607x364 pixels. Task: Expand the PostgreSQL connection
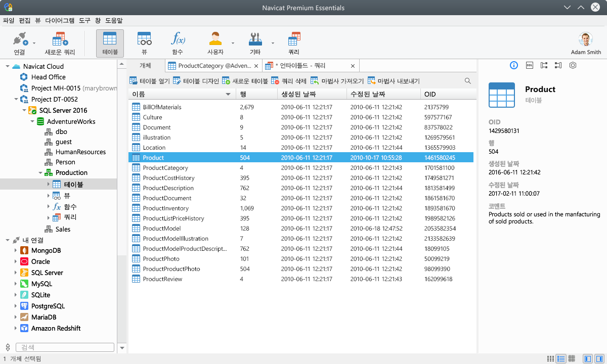click(x=16, y=306)
